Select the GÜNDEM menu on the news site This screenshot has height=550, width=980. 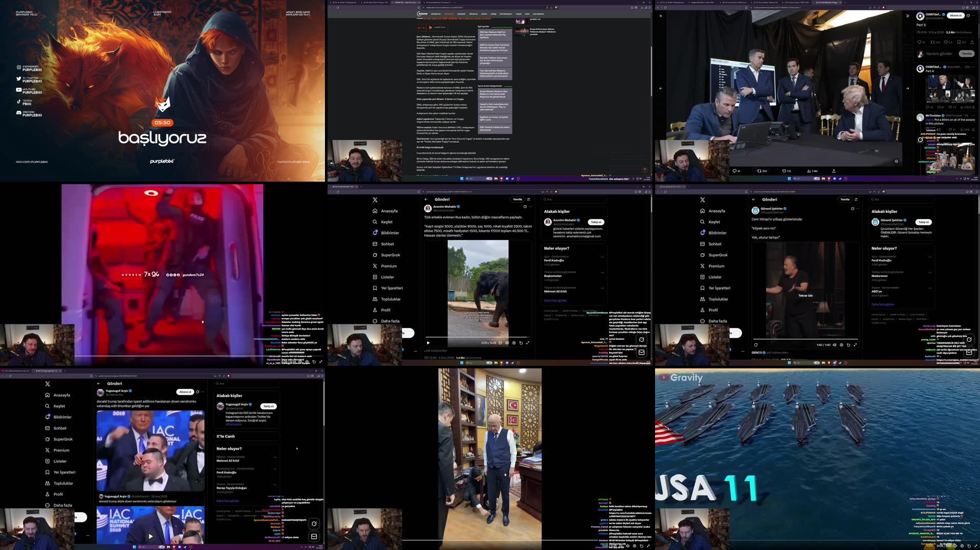point(449,14)
